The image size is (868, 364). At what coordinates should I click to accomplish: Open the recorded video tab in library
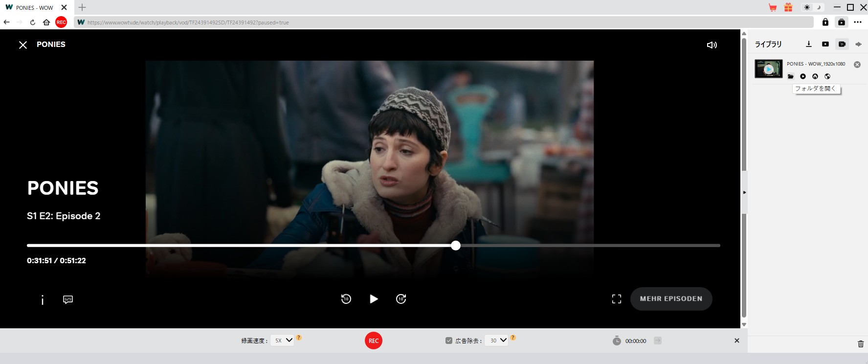click(x=842, y=44)
